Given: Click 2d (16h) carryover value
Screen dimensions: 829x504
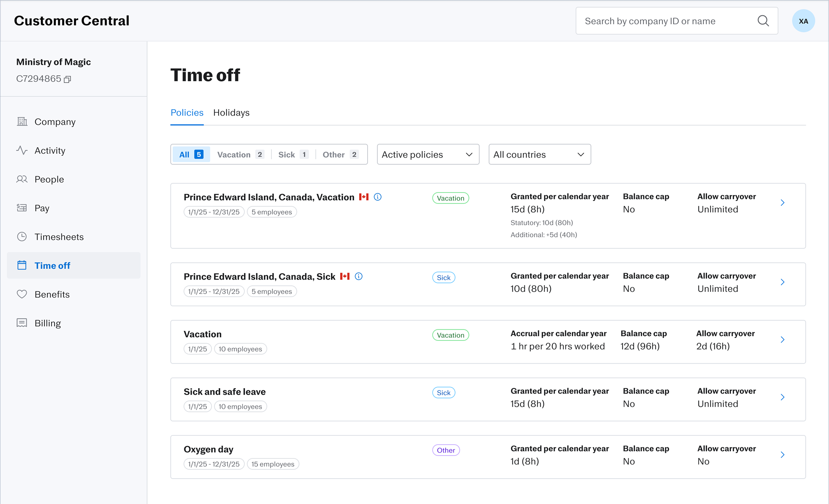Looking at the screenshot, I should (x=713, y=346).
